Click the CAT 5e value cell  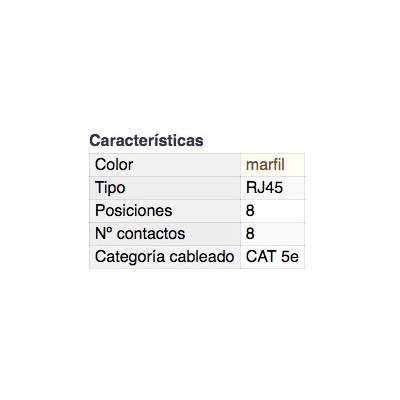pos(272,257)
